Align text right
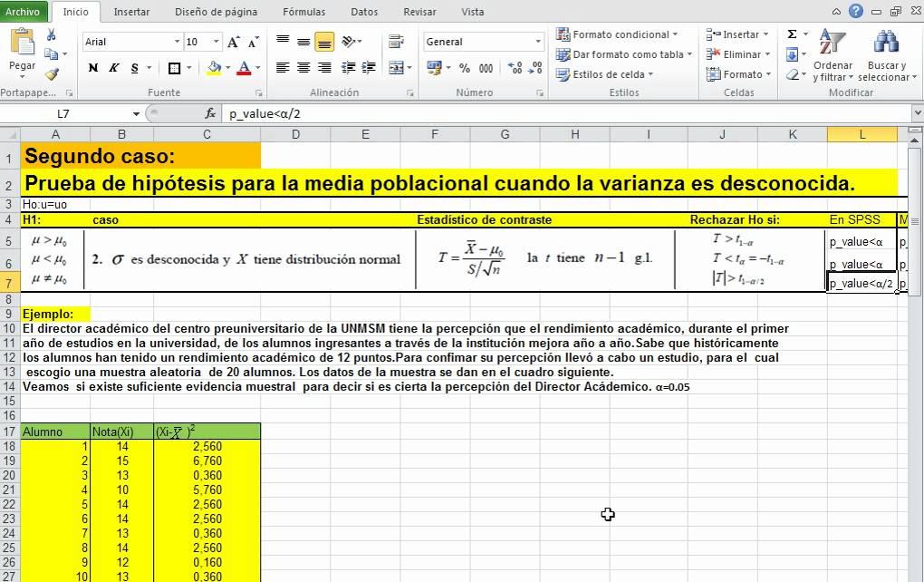Screen dimensions: 924x582 click(324, 68)
